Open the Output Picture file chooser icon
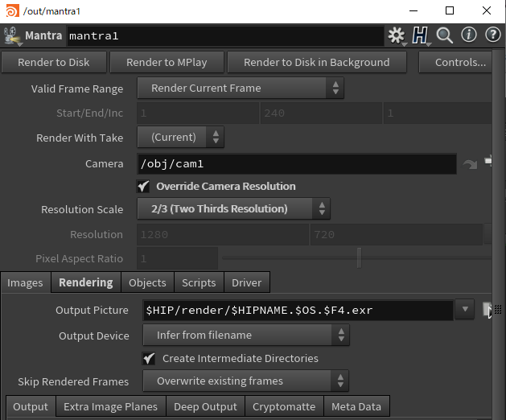This screenshot has width=506, height=420. (x=488, y=310)
